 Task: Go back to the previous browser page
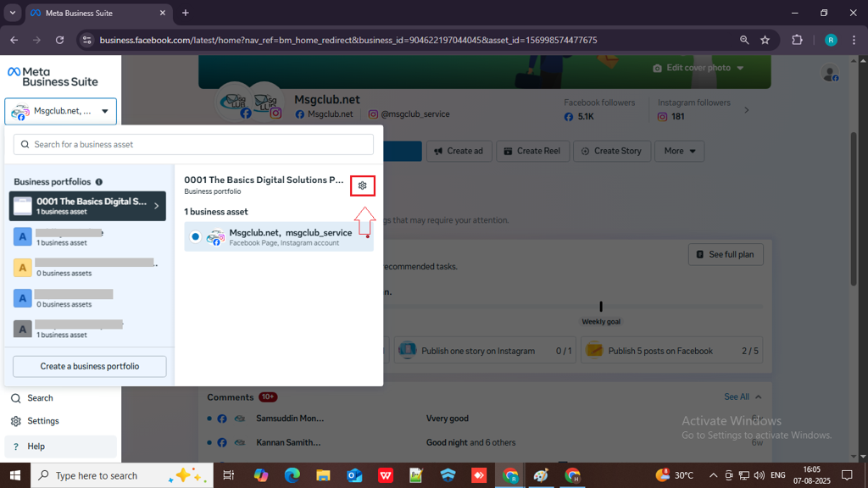14,40
